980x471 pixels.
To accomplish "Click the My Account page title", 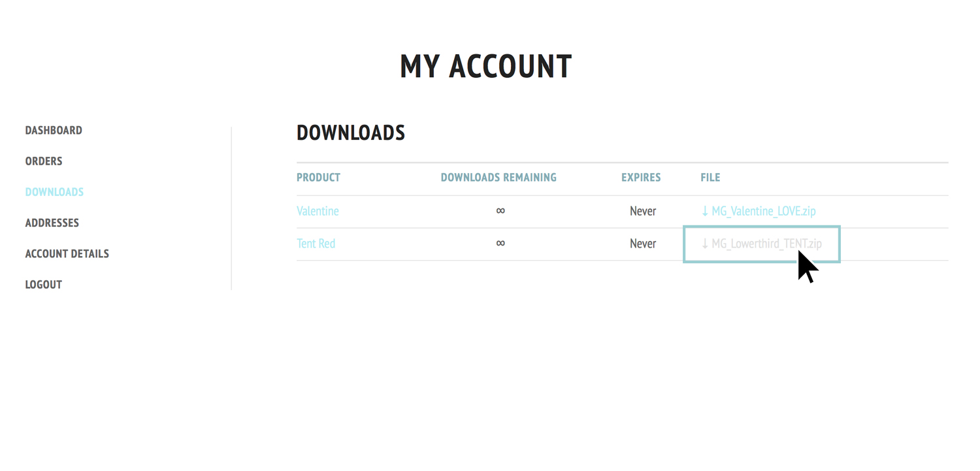I will (x=486, y=67).
